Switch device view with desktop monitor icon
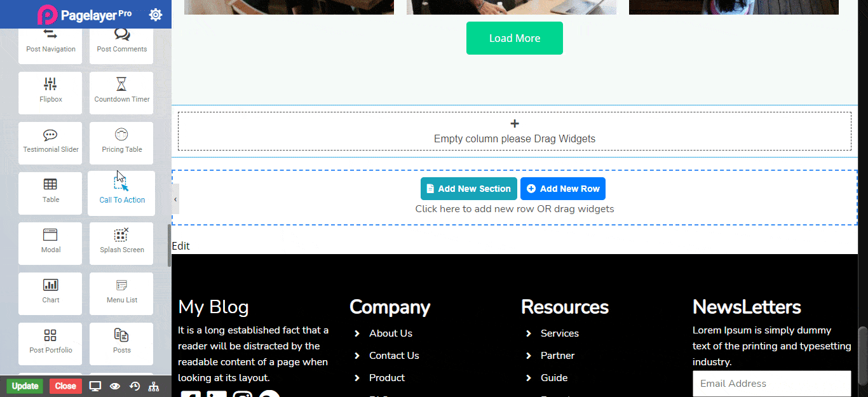Viewport: 868px width, 397px height. pos(95,386)
